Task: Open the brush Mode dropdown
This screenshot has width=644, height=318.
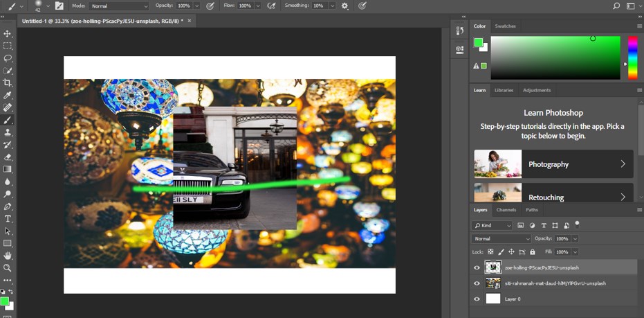Action: point(118,6)
